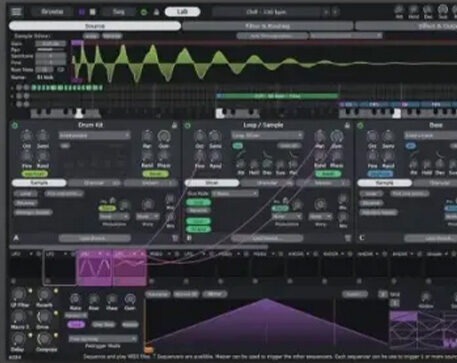
Task: Click the LFO Rate knob
Action: (x=75, y=299)
